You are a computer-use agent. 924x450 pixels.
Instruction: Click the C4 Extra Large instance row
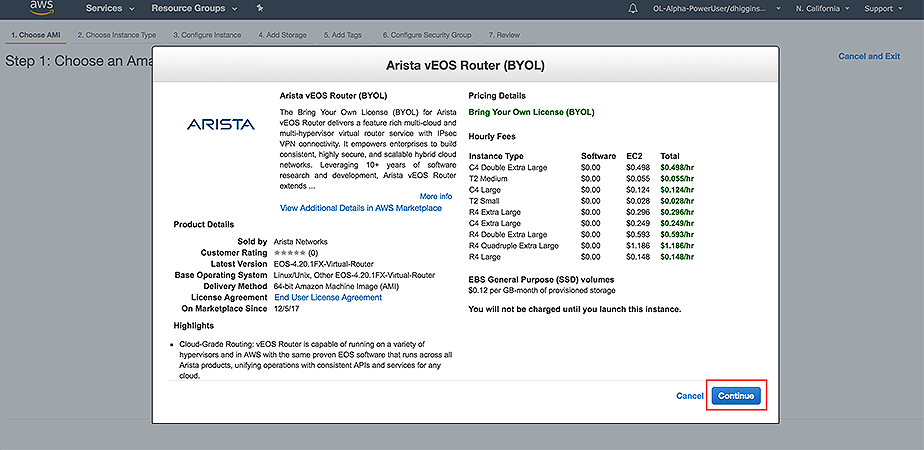click(582, 223)
